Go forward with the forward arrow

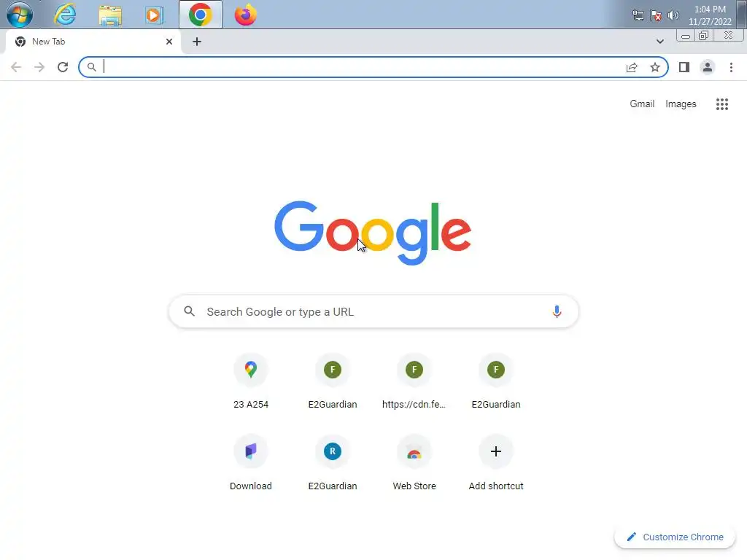39,67
